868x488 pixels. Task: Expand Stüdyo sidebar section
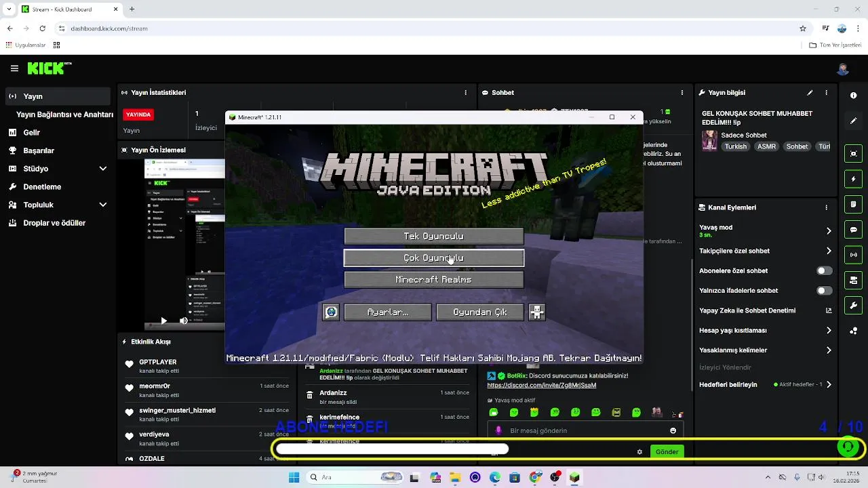103,168
